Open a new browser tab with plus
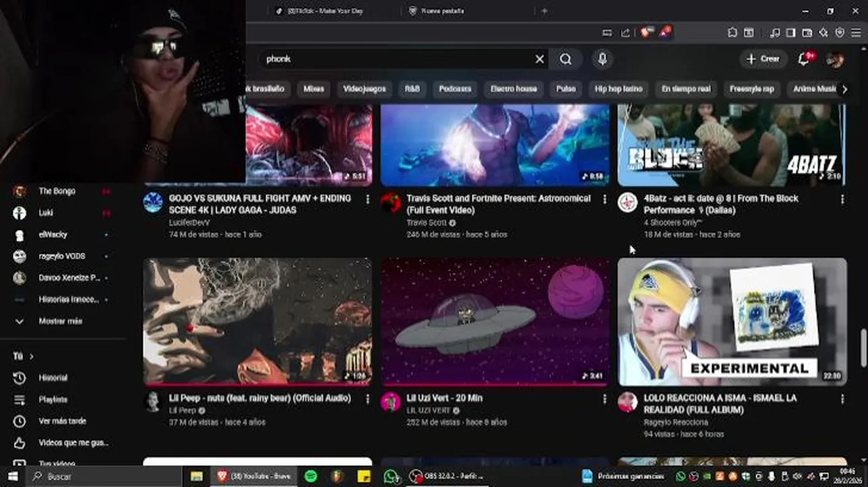Screen dimensions: 868x487 544,11
